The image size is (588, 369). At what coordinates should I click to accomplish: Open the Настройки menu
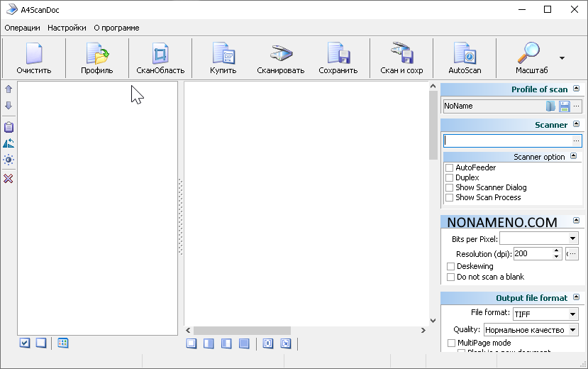[67, 28]
